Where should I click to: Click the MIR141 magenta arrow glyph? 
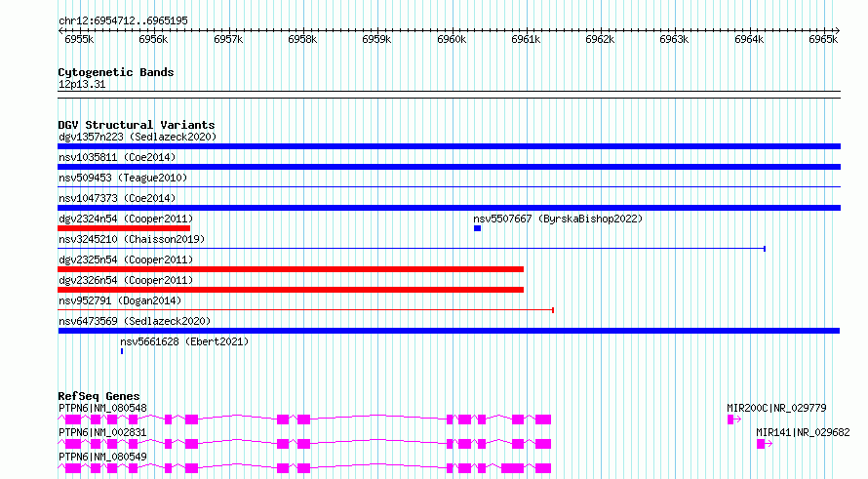764,444
